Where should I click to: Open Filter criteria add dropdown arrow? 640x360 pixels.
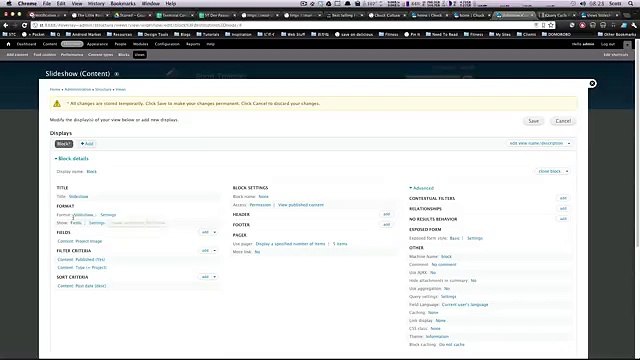click(x=215, y=251)
